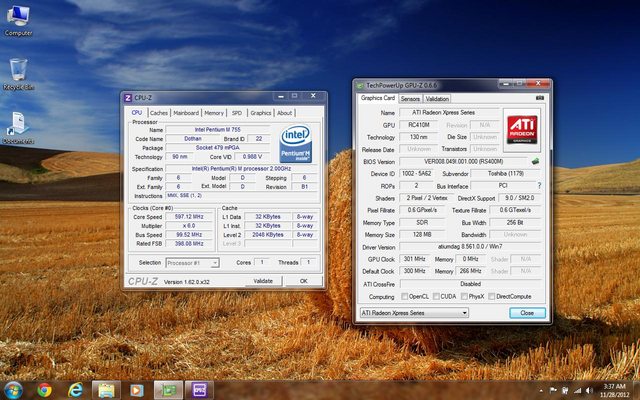This screenshot has width=640, height=400.
Task: Launch Internet Explorer from the taskbar
Action: point(75,390)
